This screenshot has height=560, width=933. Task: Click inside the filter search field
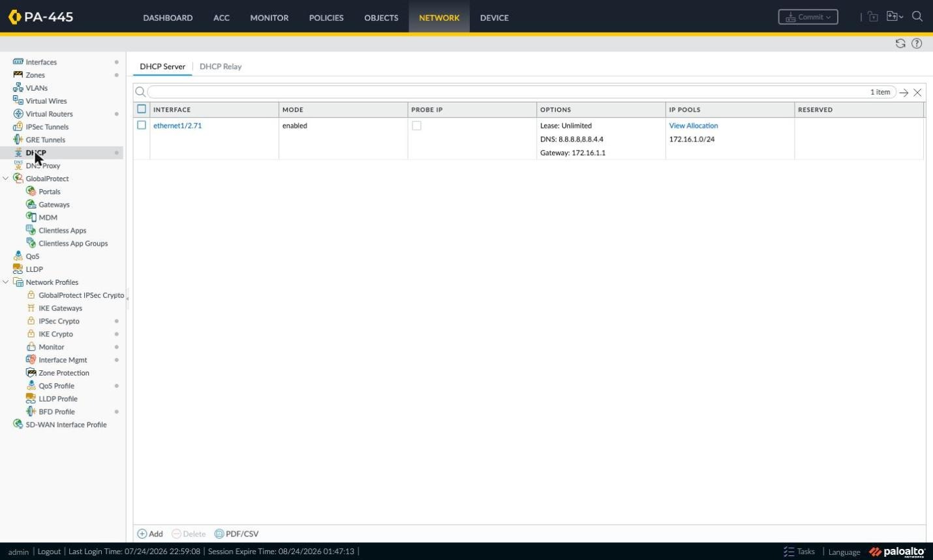pyautogui.click(x=522, y=92)
